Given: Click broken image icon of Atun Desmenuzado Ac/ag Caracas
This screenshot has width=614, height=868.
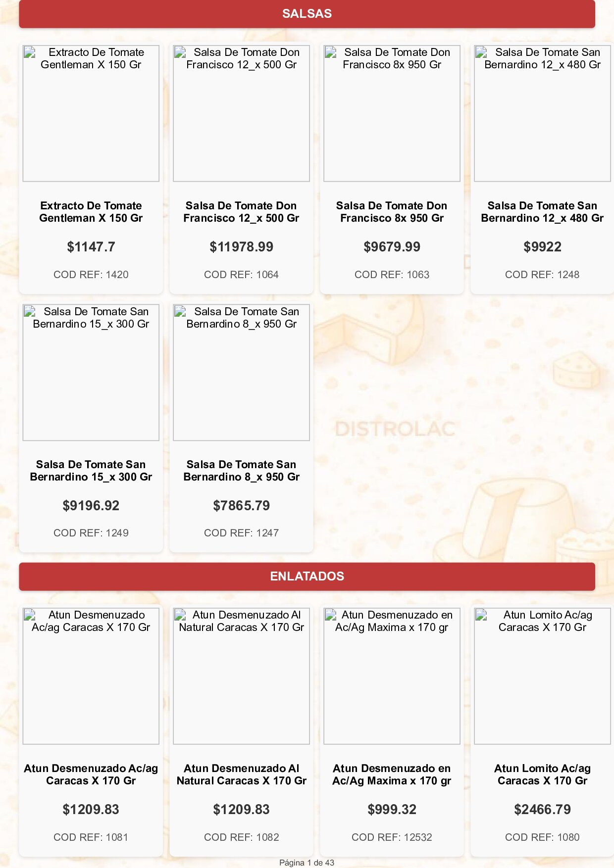Looking at the screenshot, I should pos(30,615).
